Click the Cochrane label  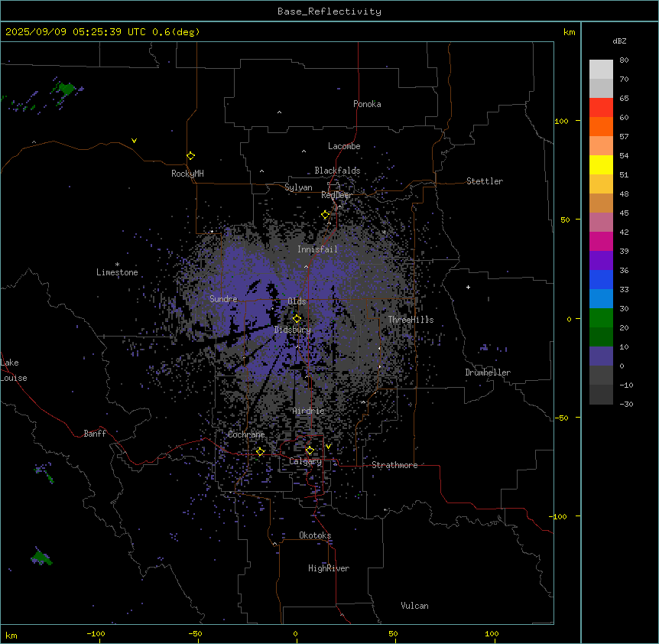click(246, 434)
